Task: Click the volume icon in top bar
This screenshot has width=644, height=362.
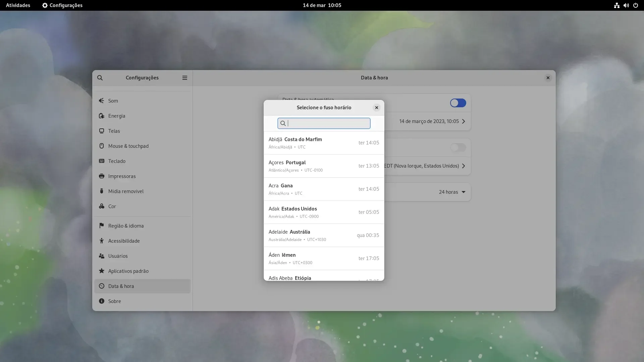Action: pos(626,5)
